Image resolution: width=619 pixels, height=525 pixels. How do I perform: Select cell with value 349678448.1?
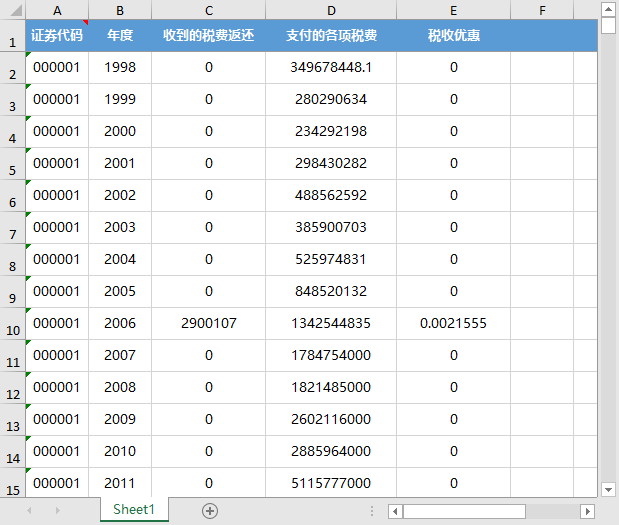pos(331,67)
